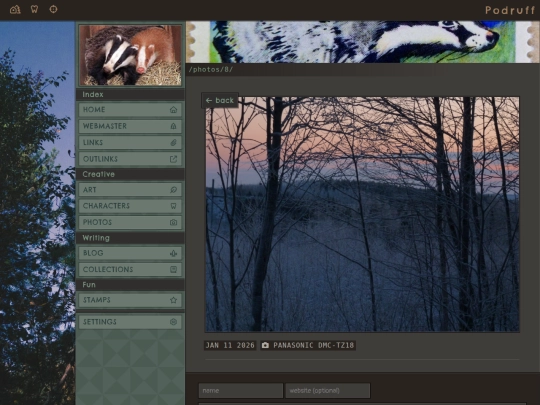Screen dimensions: 540x405
Task: Click the paperclip icon on LINKS
Action: click(x=173, y=143)
